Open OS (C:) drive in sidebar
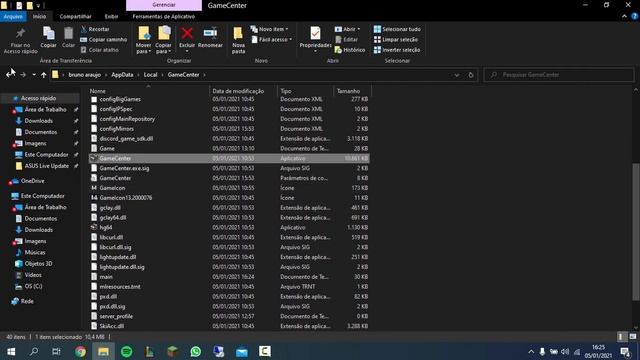Image resolution: width=640 pixels, height=360 pixels. pyautogui.click(x=33, y=286)
